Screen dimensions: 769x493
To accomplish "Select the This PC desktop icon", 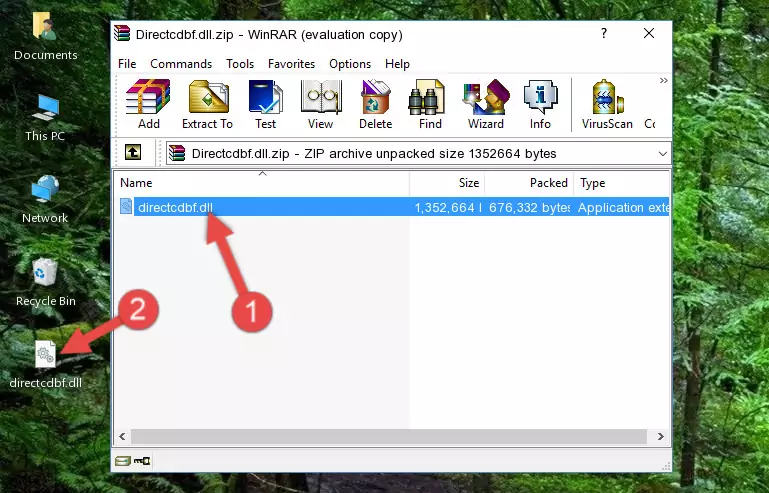I will coord(45,118).
